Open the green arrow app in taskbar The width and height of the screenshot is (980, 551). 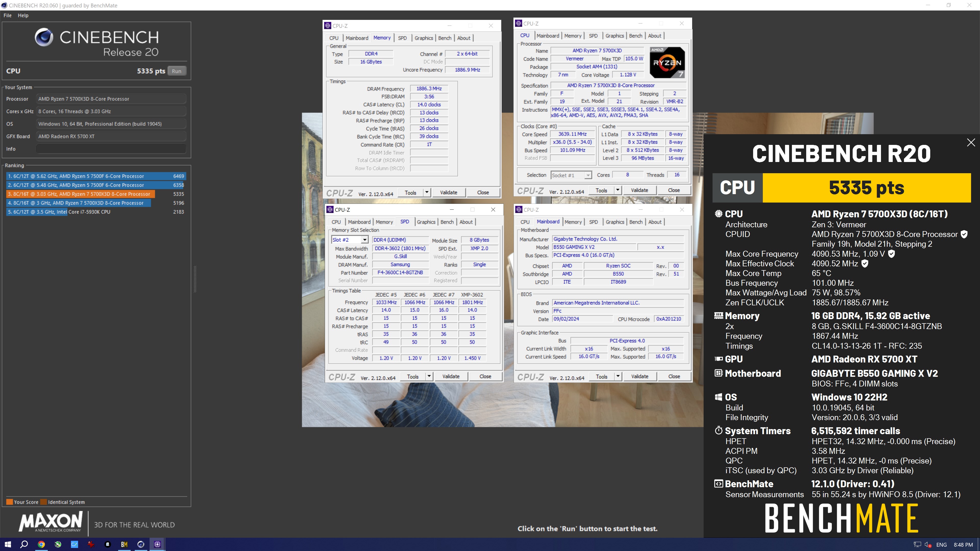tap(58, 544)
